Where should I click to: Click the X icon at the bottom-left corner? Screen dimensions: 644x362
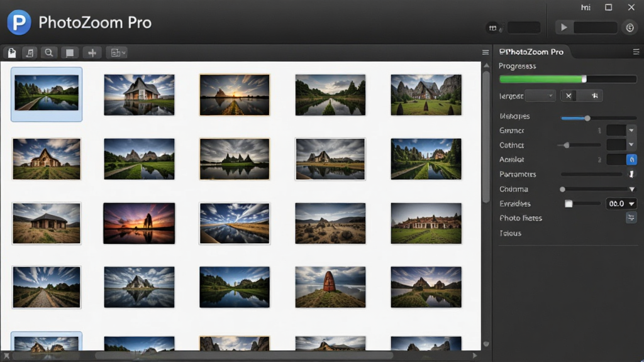click(6, 356)
